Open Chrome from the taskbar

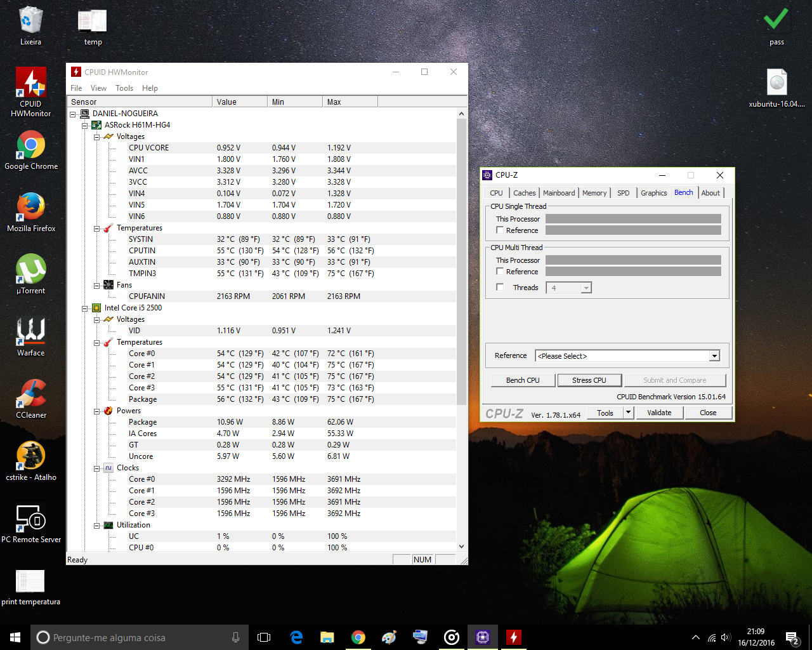pyautogui.click(x=358, y=637)
